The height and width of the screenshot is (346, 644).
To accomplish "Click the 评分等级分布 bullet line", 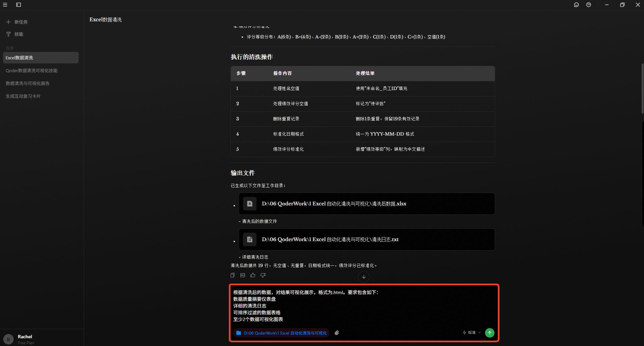I will click(x=346, y=37).
